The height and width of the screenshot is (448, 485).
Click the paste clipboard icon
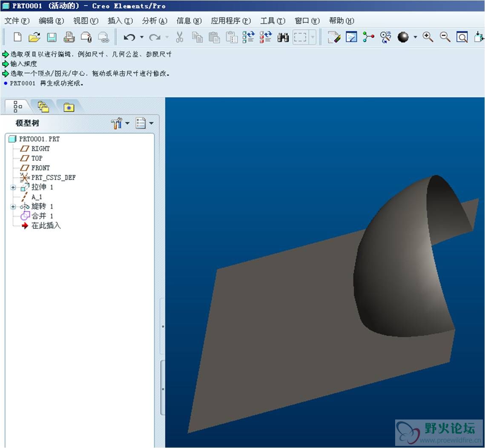pos(214,37)
